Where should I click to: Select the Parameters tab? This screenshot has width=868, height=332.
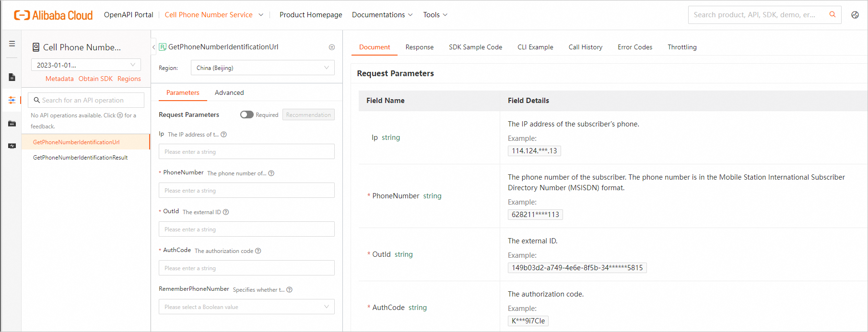coord(183,93)
